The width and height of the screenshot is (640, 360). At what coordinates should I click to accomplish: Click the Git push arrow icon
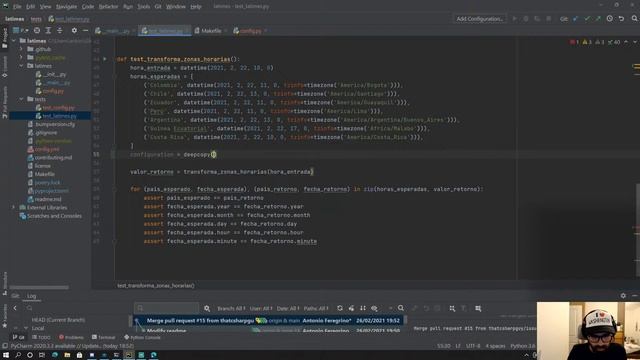(598, 19)
